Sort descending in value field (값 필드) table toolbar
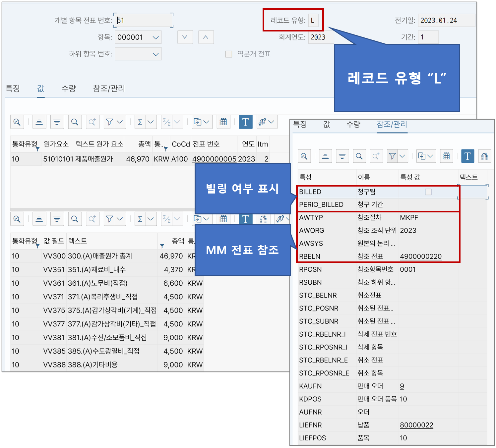 click(57, 219)
